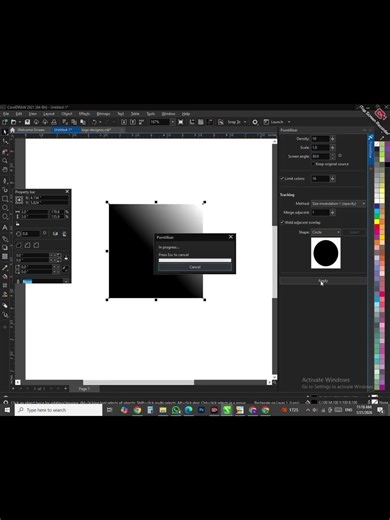This screenshot has width=390, height=520.
Task: Open the Shape Circle dropdown
Action: tap(326, 232)
